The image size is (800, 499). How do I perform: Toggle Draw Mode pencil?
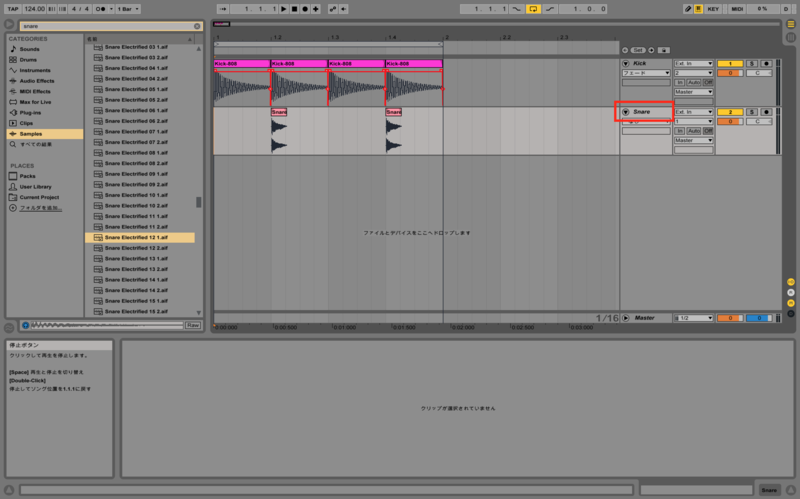click(688, 9)
